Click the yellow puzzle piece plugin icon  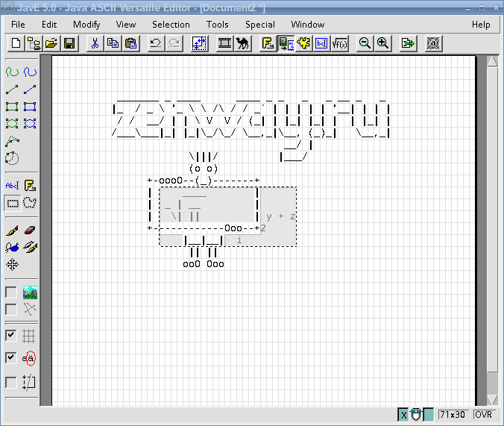click(303, 43)
